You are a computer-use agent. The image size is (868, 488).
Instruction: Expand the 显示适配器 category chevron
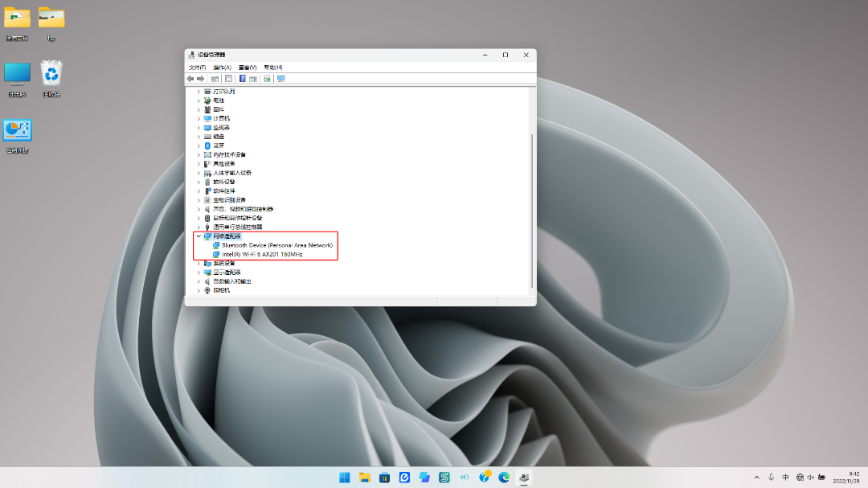[199, 273]
